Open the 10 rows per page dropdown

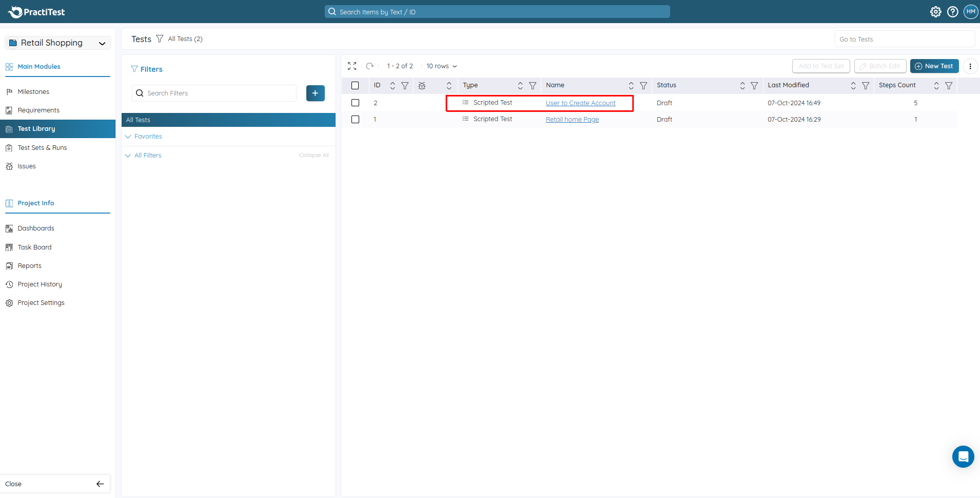(441, 66)
